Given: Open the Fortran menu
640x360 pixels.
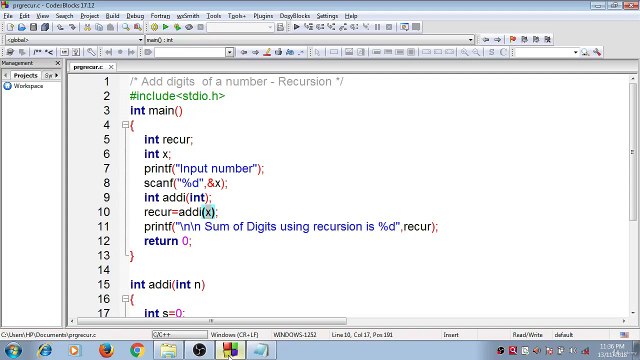Looking at the screenshot, I should coord(160,16).
